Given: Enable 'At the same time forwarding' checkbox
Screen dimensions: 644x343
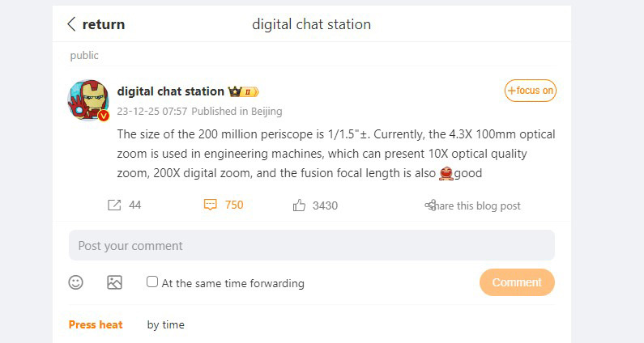Looking at the screenshot, I should (152, 282).
